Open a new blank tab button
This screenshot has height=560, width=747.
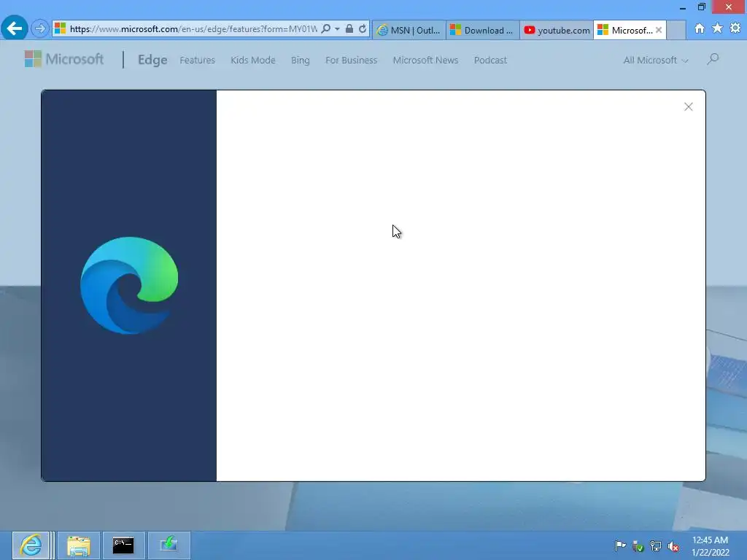point(676,30)
